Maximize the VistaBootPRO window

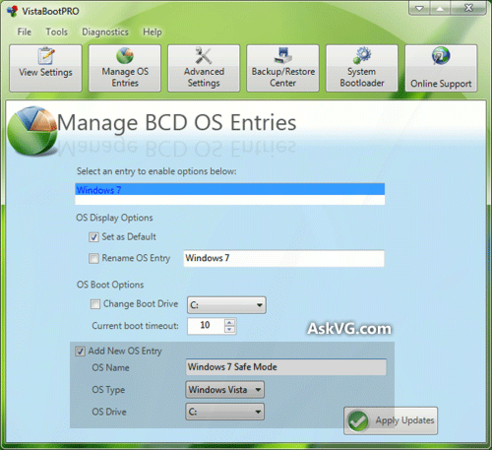coord(440,8)
